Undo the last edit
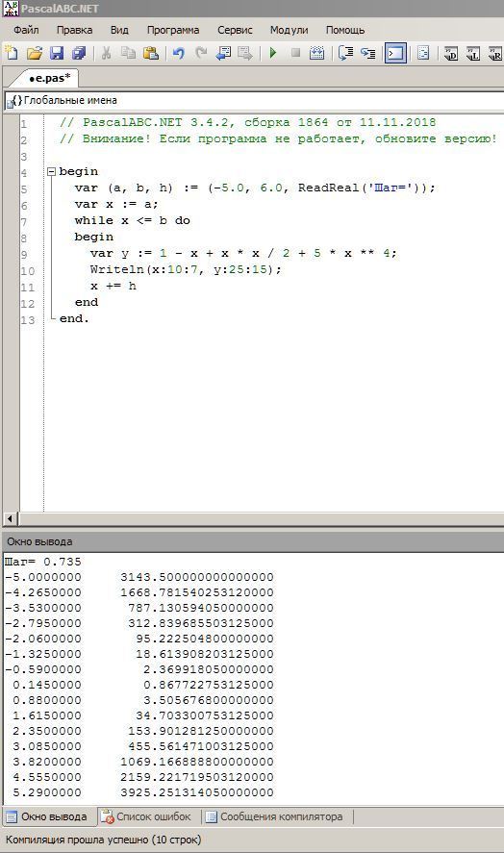Viewport: 504px width, 853px height. coord(178,53)
